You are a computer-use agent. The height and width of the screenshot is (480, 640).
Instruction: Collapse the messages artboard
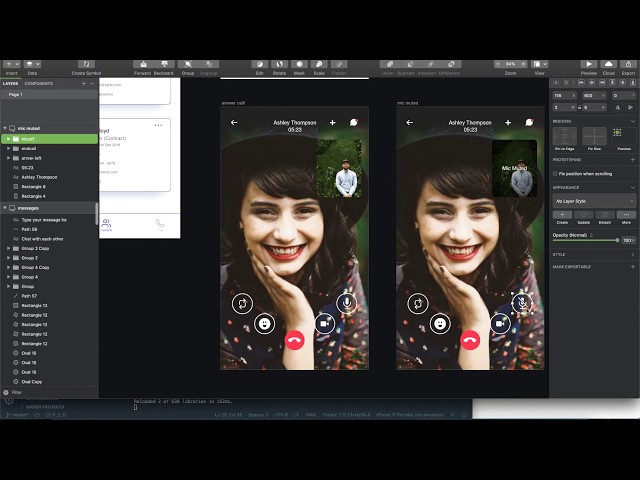[x=5, y=208]
